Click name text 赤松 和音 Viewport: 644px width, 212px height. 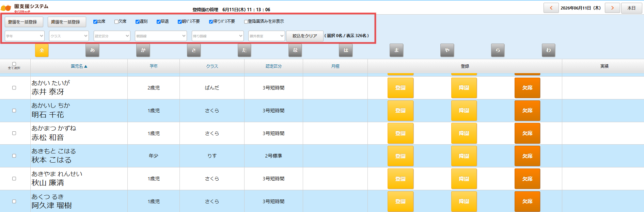point(48,137)
